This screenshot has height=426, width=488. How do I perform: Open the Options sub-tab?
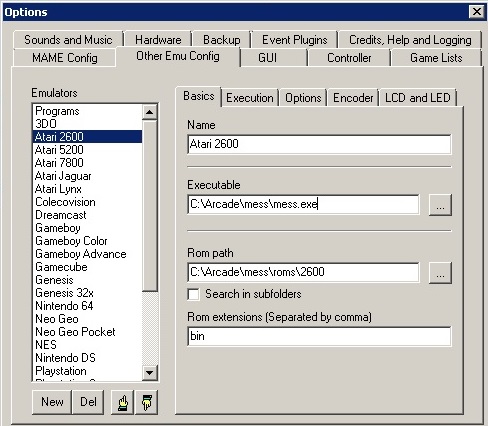pyautogui.click(x=303, y=98)
